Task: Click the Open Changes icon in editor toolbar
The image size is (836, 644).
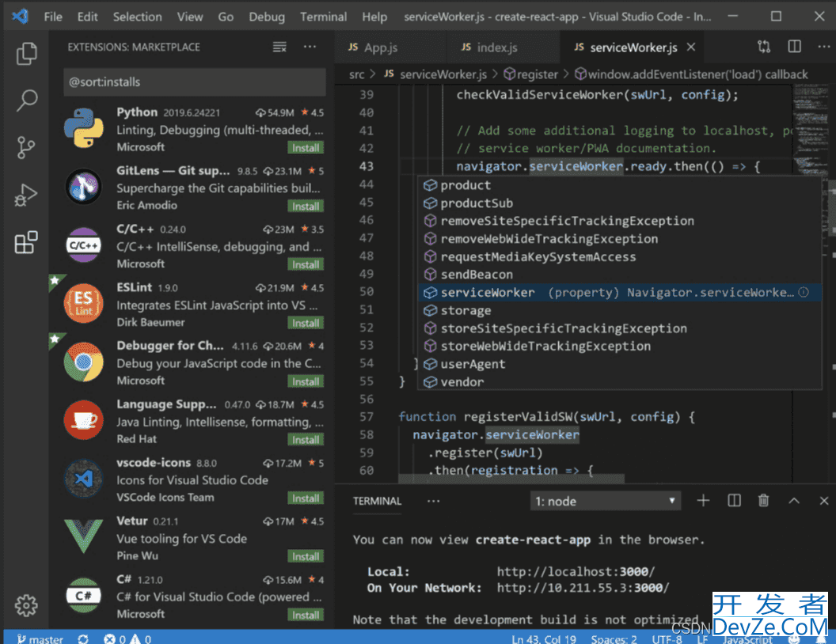Action: 764,47
